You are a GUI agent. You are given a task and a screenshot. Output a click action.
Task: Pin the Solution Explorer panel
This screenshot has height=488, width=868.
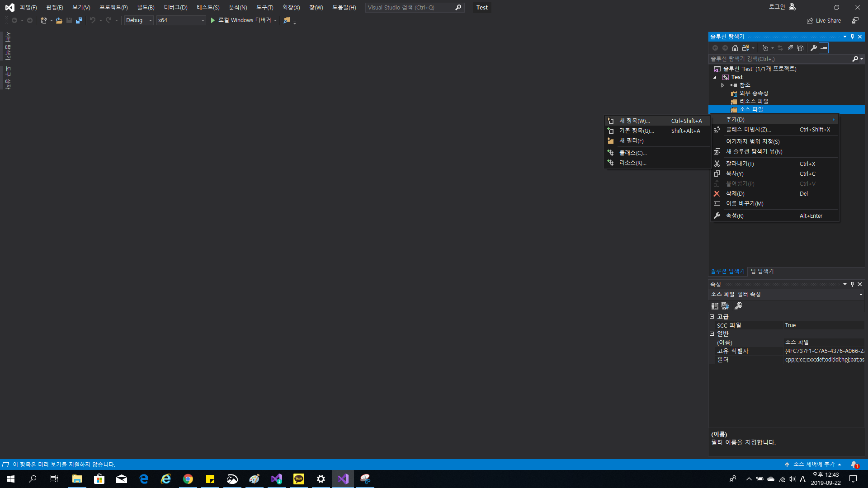(852, 37)
